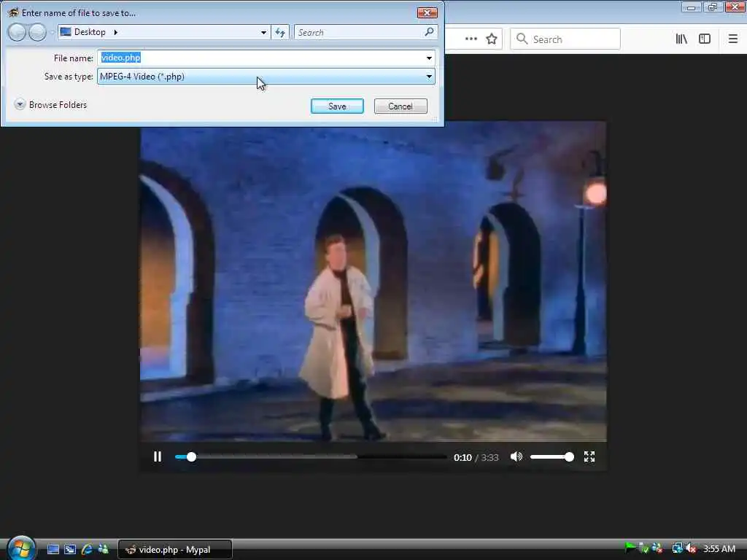Open the Save as type dropdown

point(266,76)
